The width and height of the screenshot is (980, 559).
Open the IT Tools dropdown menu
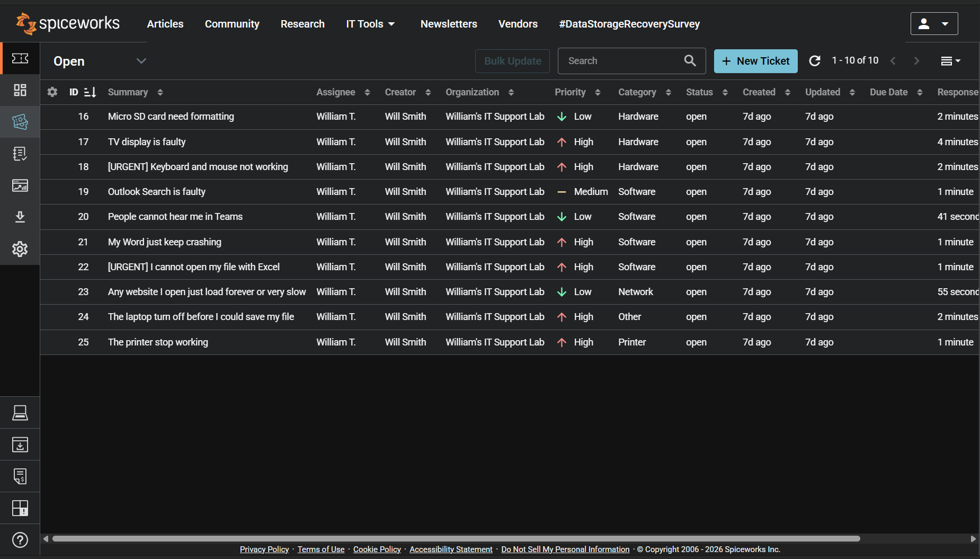370,24
